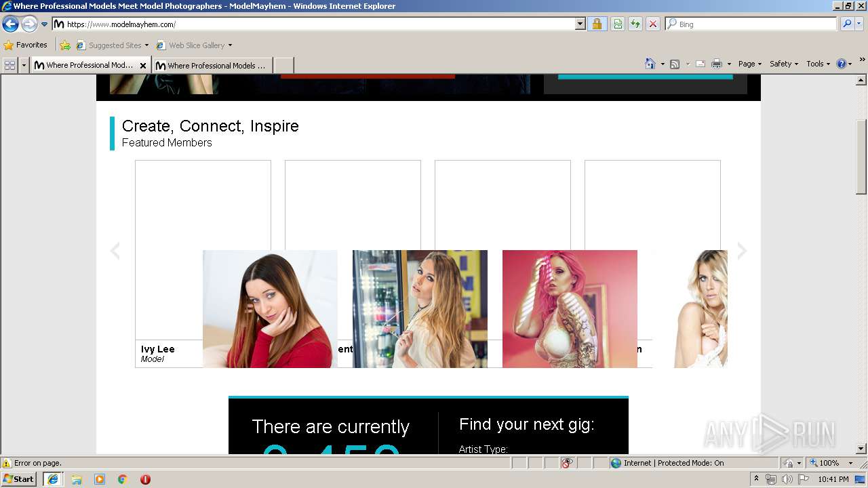Click the vertical scrollbar thumb
Image resolution: width=868 pixels, height=488 pixels.
(861, 157)
